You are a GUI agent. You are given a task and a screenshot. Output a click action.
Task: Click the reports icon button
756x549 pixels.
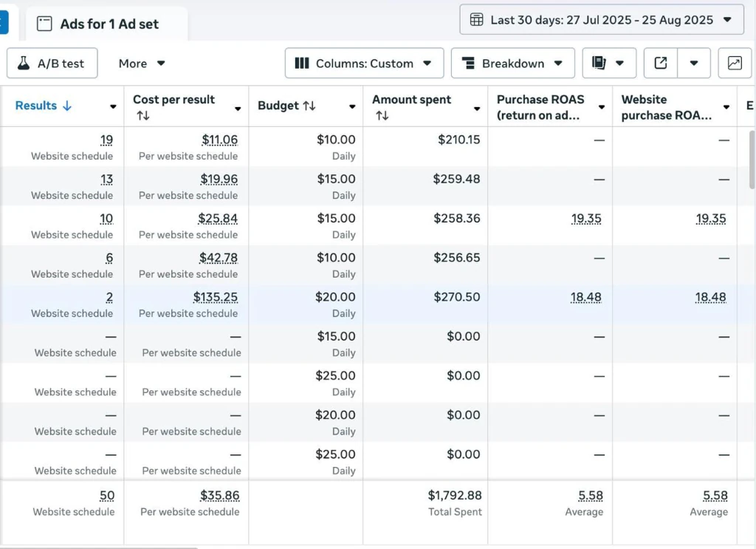click(609, 64)
